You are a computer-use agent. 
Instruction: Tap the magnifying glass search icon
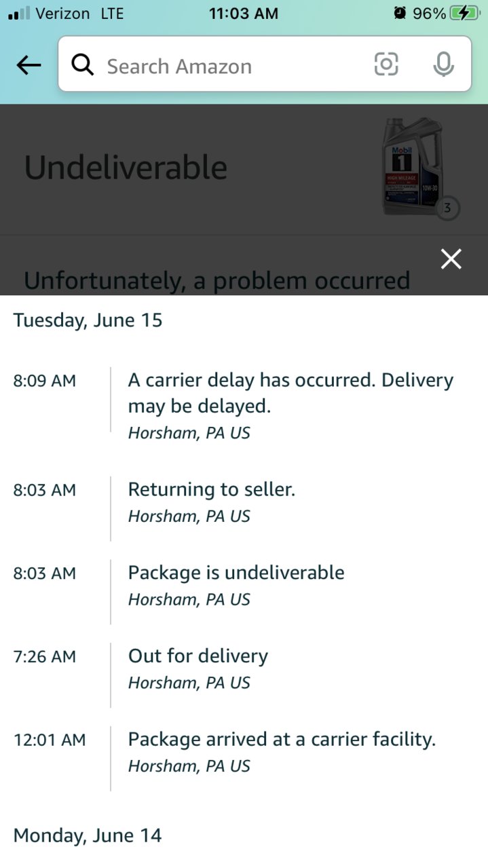tap(83, 65)
